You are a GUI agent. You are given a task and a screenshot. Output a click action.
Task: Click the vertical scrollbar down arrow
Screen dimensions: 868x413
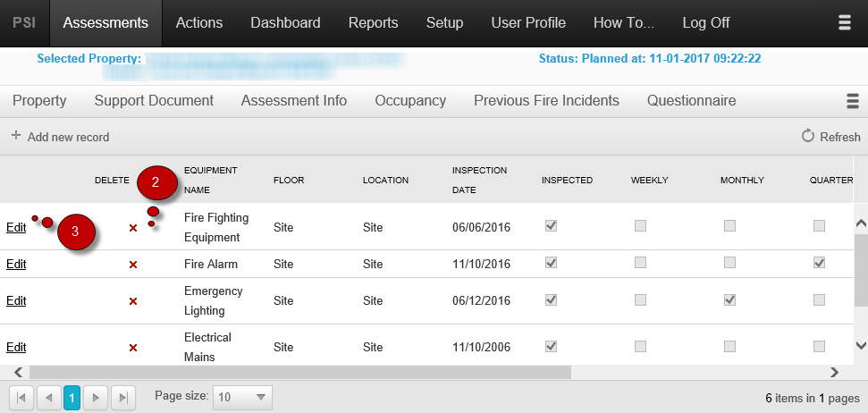(861, 345)
